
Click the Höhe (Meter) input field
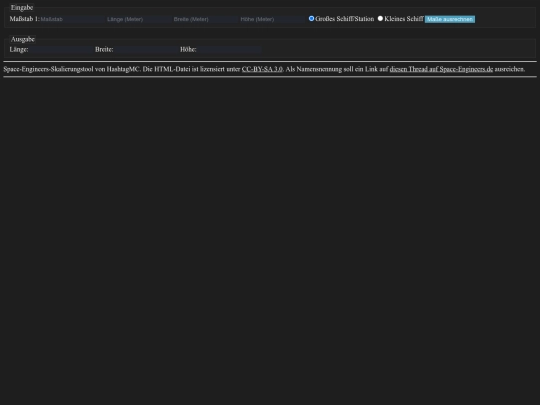point(272,19)
